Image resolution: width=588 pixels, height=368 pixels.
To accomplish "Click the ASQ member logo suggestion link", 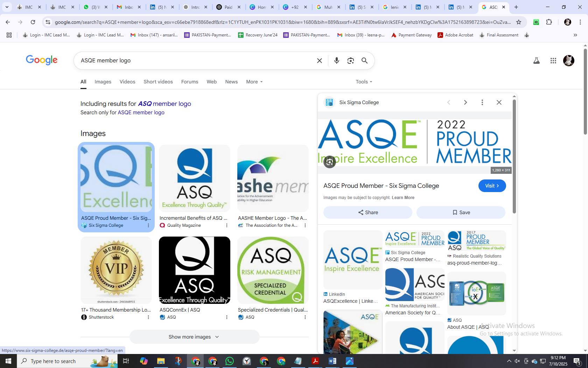I will pyautogui.click(x=164, y=104).
